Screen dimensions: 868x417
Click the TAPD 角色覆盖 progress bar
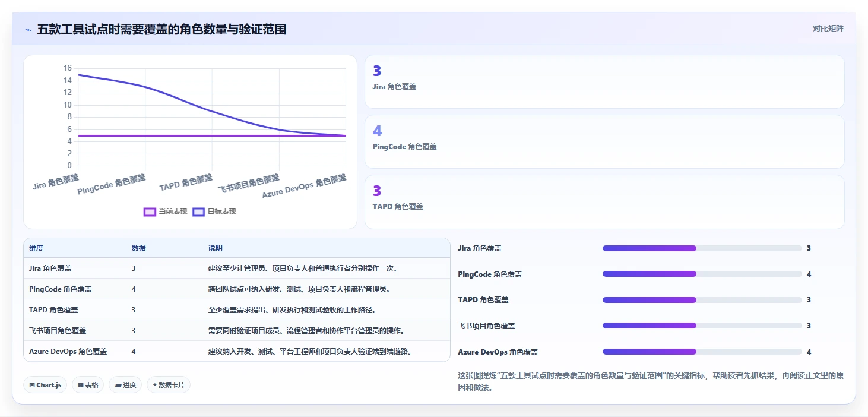(702, 300)
